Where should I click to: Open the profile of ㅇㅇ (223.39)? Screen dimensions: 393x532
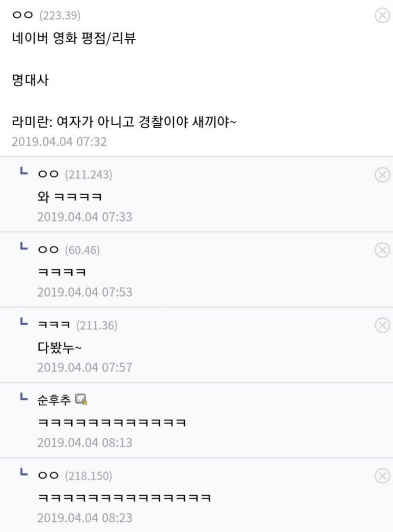click(22, 16)
